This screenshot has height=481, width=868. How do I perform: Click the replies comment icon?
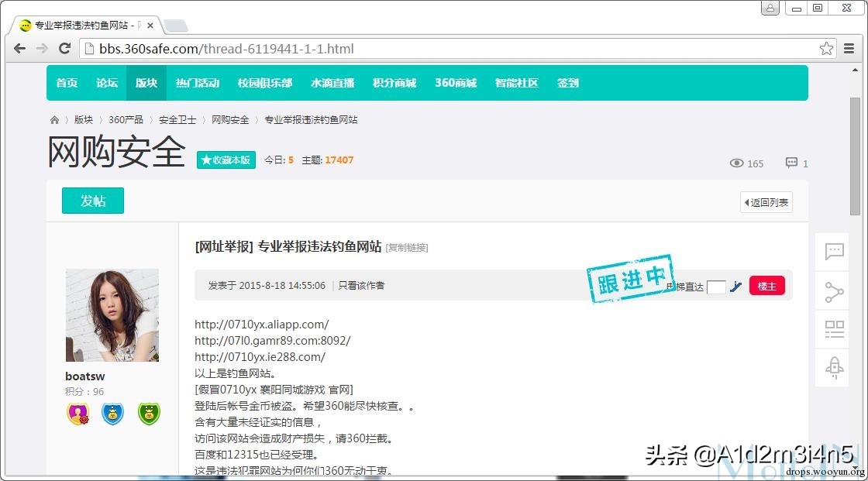(x=791, y=163)
